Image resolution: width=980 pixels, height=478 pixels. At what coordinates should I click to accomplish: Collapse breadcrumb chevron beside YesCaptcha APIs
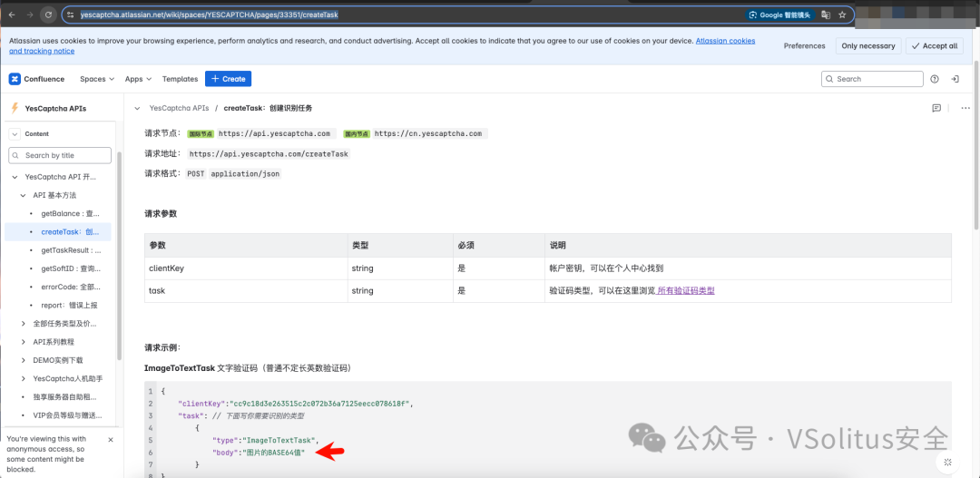coord(138,108)
